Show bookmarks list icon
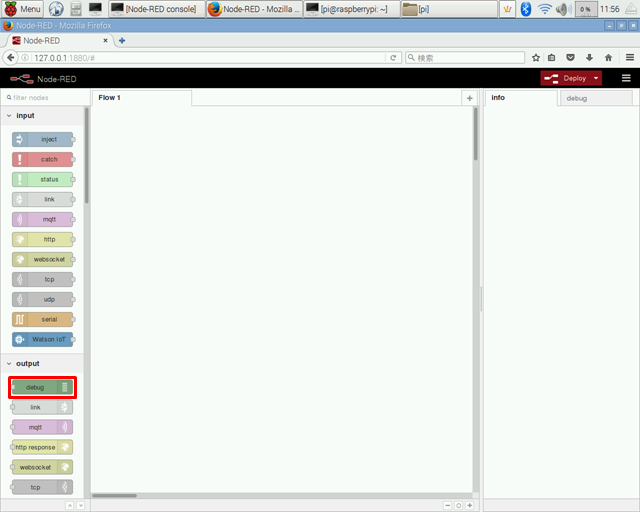640x512 pixels. pos(551,58)
